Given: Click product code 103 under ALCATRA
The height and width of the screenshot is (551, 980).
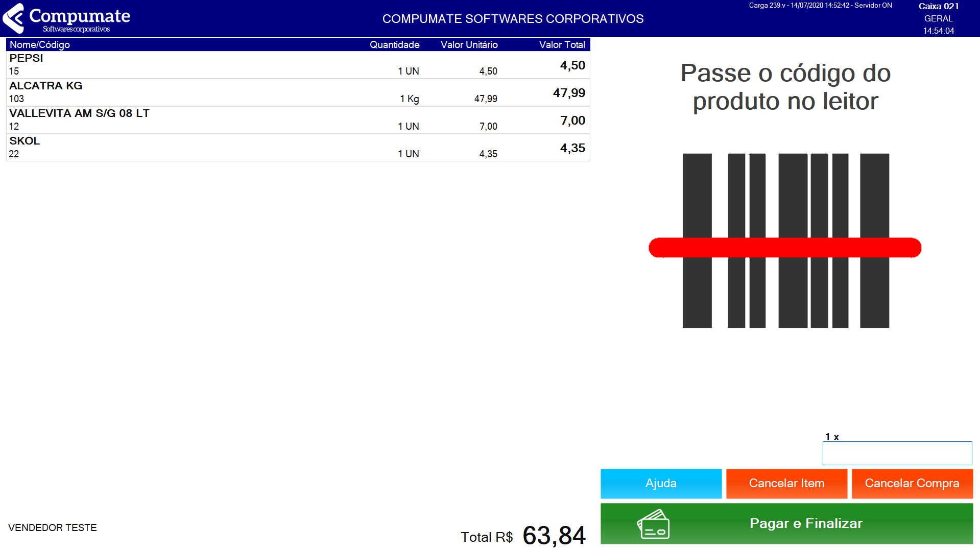Looking at the screenshot, I should coord(16,99).
